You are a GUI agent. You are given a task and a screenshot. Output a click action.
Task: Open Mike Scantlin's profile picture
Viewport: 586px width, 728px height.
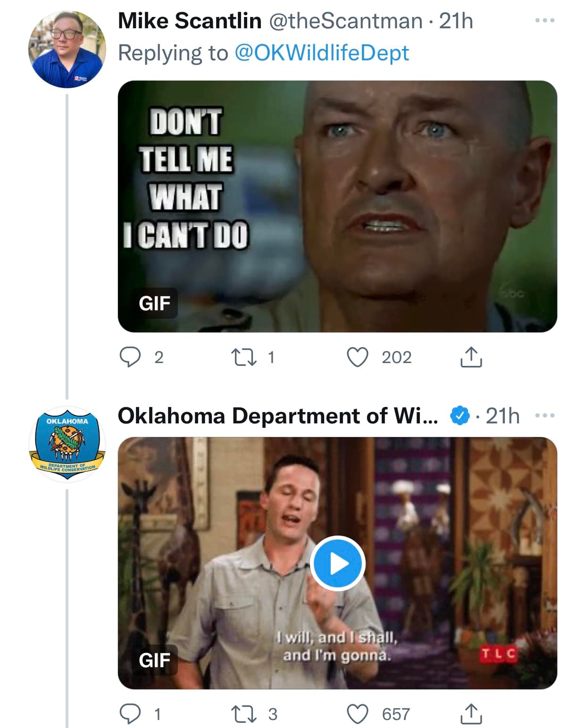[67, 50]
